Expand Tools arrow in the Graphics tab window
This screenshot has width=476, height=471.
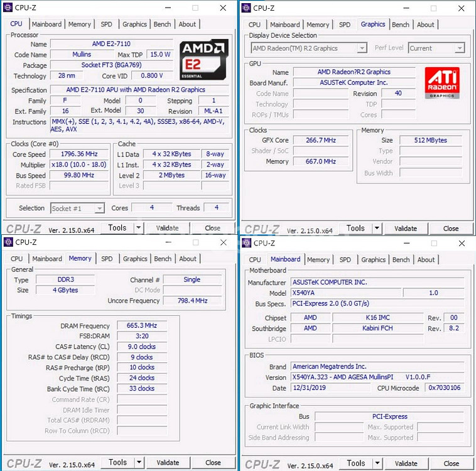(377, 228)
